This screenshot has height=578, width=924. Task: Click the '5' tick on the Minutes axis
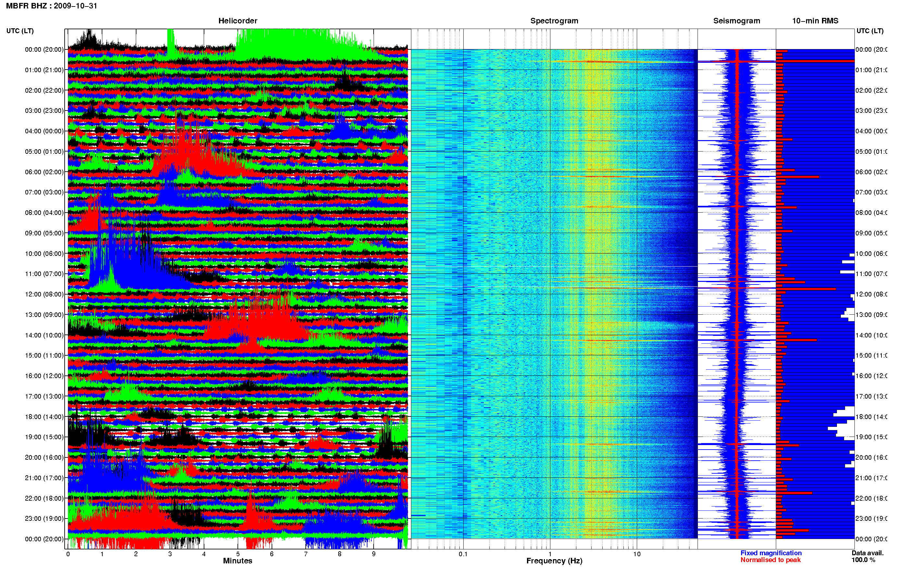pyautogui.click(x=238, y=554)
